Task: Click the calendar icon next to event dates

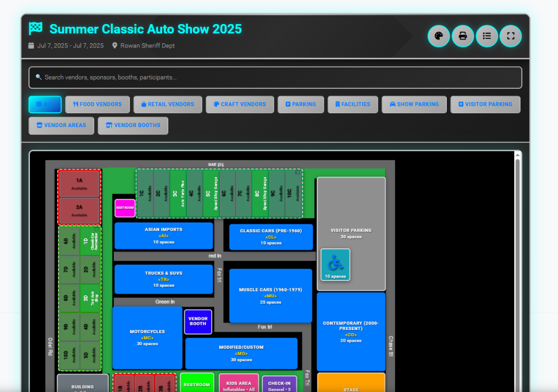Action: click(x=30, y=45)
